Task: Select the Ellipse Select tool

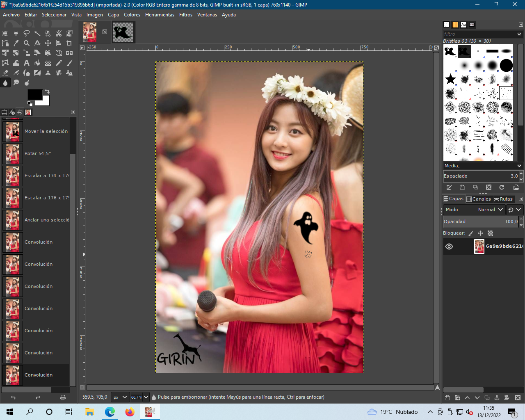Action: [x=16, y=33]
